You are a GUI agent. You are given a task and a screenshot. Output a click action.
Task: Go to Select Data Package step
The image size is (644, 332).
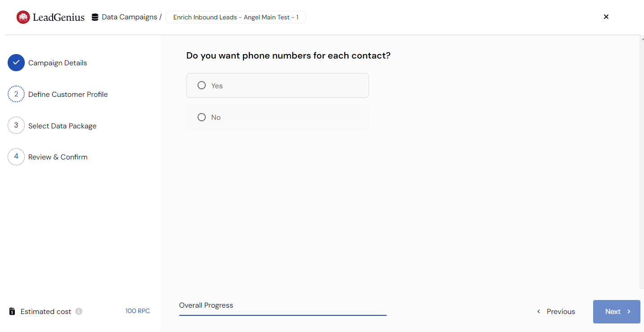[x=62, y=126]
